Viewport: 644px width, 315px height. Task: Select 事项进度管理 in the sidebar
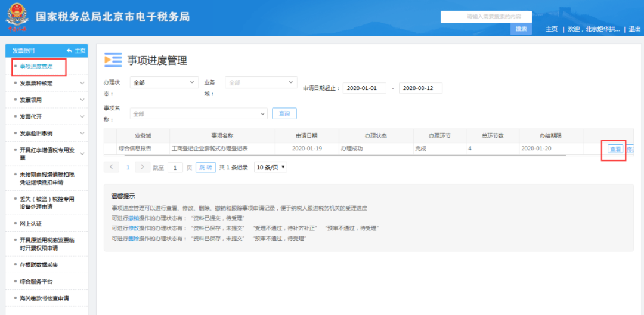click(x=36, y=66)
